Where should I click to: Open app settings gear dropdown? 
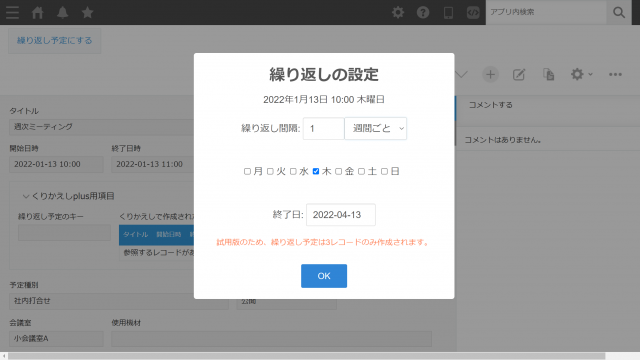click(x=581, y=75)
